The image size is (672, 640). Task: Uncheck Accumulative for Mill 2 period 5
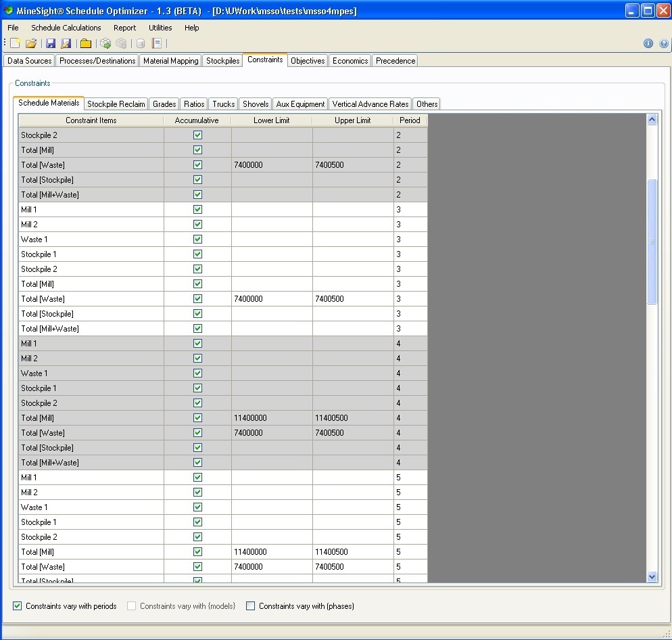coord(197,492)
